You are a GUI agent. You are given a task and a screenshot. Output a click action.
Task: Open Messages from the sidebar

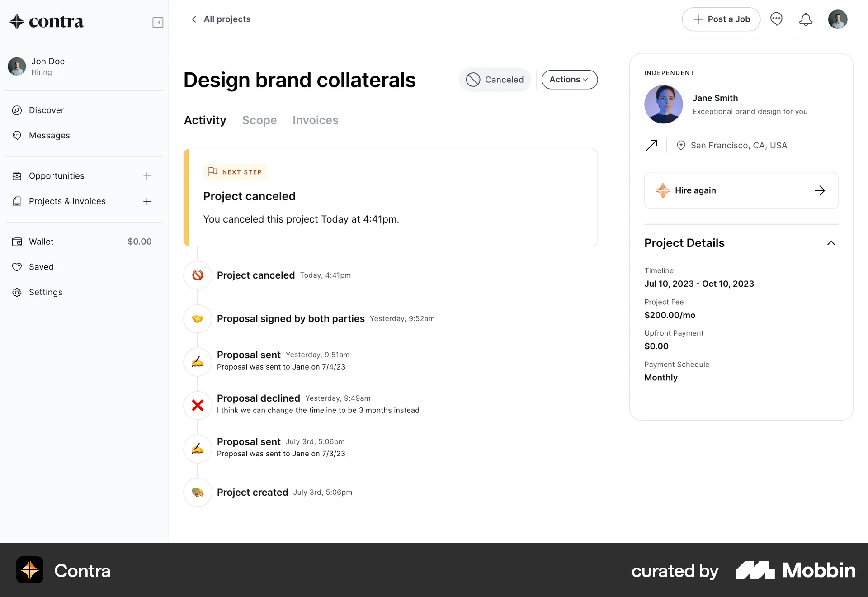[49, 135]
